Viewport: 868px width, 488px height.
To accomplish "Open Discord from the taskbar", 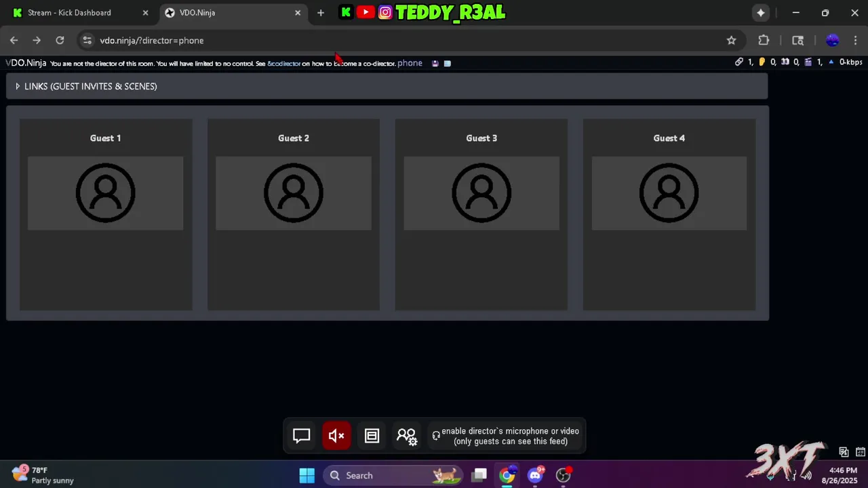I will tap(535, 476).
